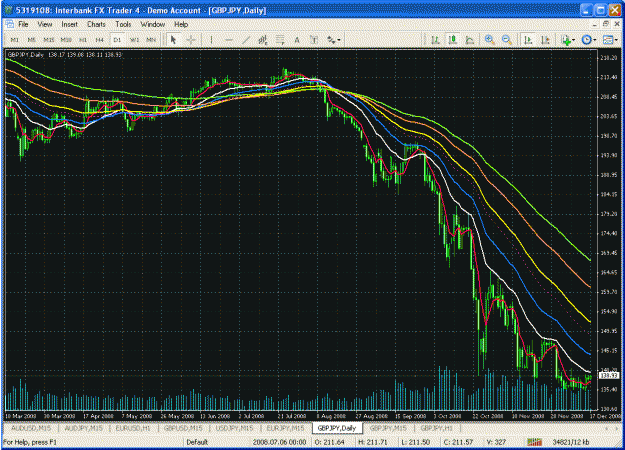Viewport: 625px width, 450px height.
Task: Switch chart to Line Chart style
Action: point(470,40)
